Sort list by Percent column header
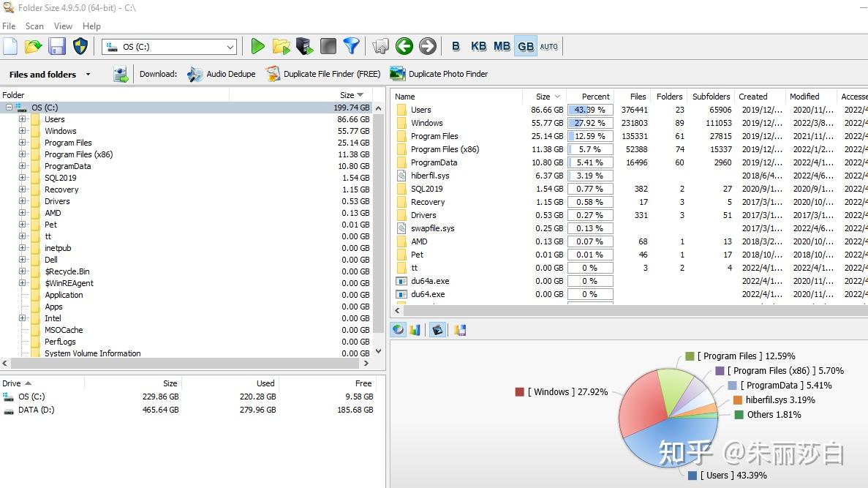Viewport: 868px width, 488px height. tap(589, 97)
